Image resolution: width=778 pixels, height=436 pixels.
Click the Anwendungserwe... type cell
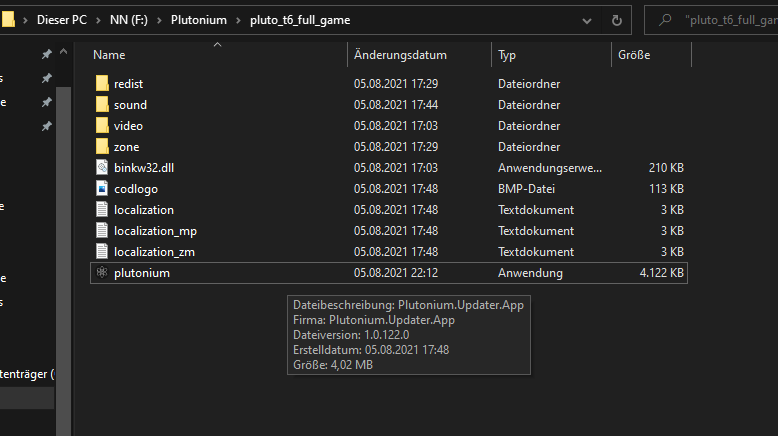point(550,168)
